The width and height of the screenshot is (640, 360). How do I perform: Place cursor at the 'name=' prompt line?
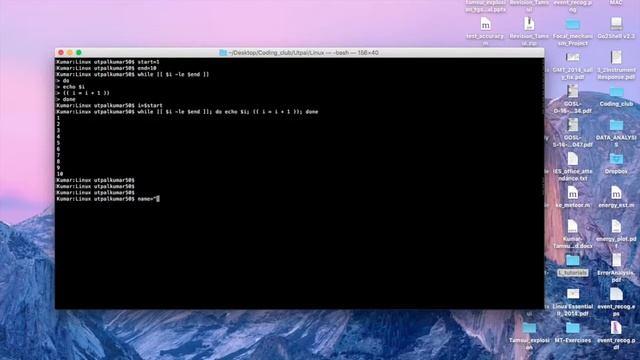pos(108,199)
